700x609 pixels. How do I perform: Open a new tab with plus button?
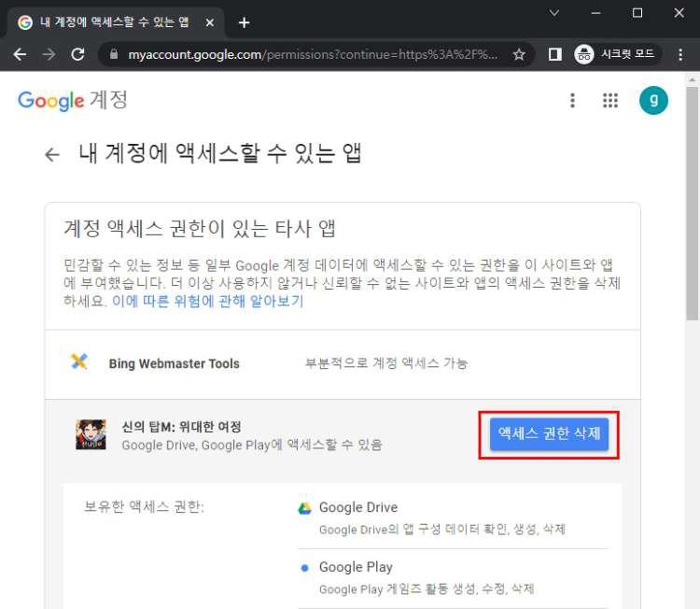pos(244,22)
